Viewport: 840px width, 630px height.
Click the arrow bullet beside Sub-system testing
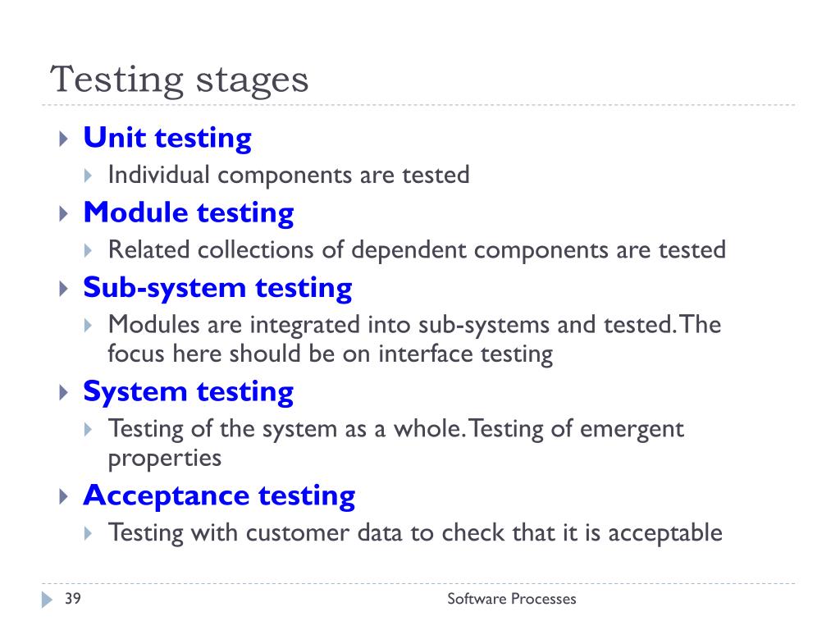coord(64,290)
